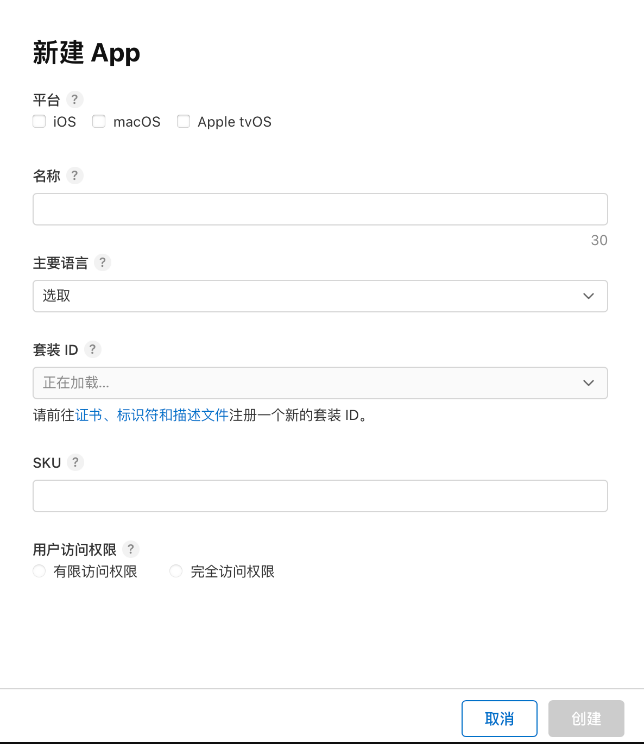Viewport: 644px width, 744px height.
Task: Focus the 名称 input field
Action: pyautogui.click(x=320, y=209)
